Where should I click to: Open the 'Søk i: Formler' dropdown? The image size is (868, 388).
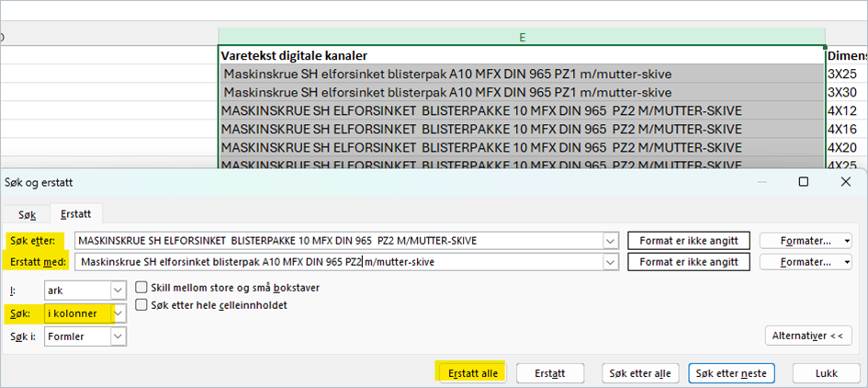(118, 337)
